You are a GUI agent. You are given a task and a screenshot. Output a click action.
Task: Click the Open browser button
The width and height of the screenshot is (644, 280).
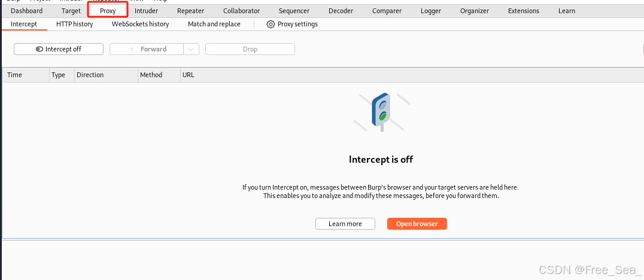click(x=417, y=224)
